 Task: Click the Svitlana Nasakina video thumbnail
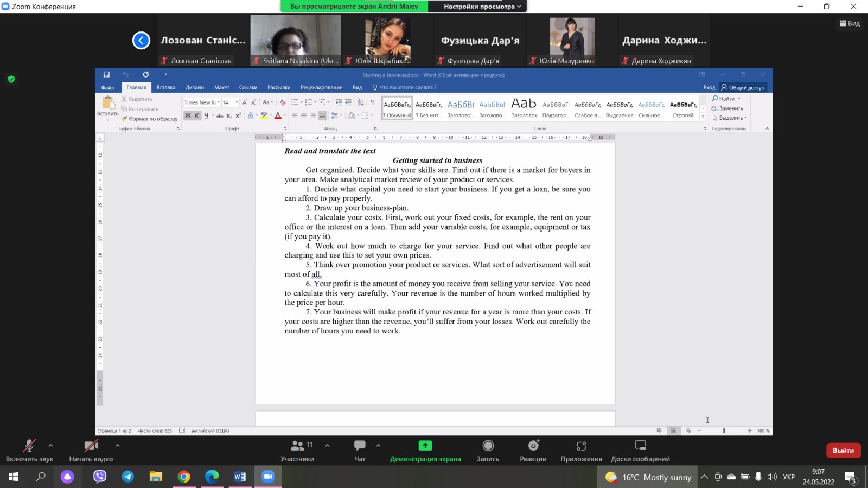pos(296,40)
